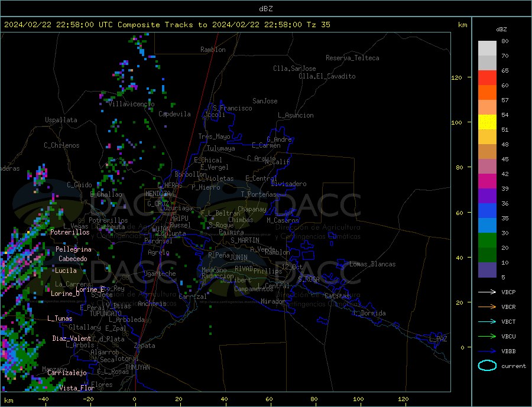Click the Borbollon label
The height and width of the screenshot is (407, 532).
[x=191, y=174]
